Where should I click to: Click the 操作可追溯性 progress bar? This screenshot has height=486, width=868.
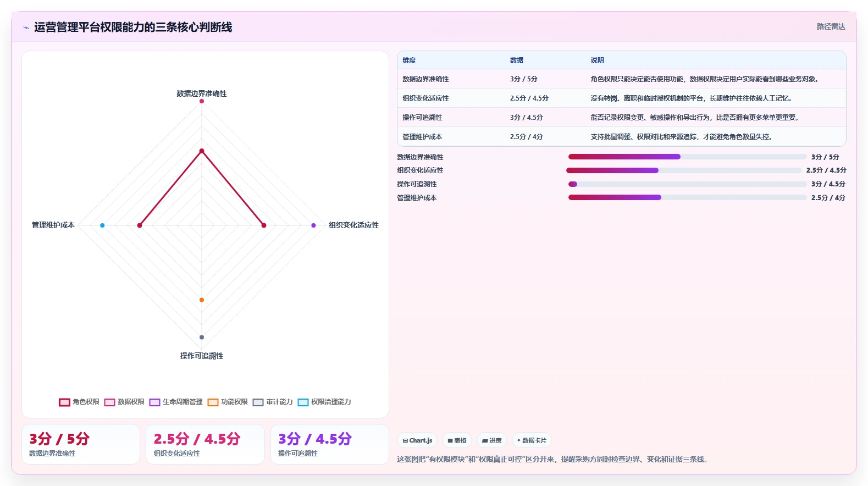point(687,184)
